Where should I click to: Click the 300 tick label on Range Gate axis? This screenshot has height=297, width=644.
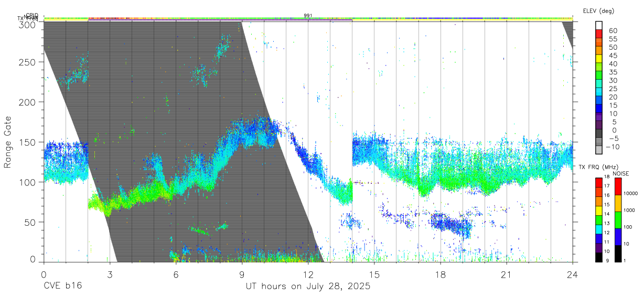point(27,24)
